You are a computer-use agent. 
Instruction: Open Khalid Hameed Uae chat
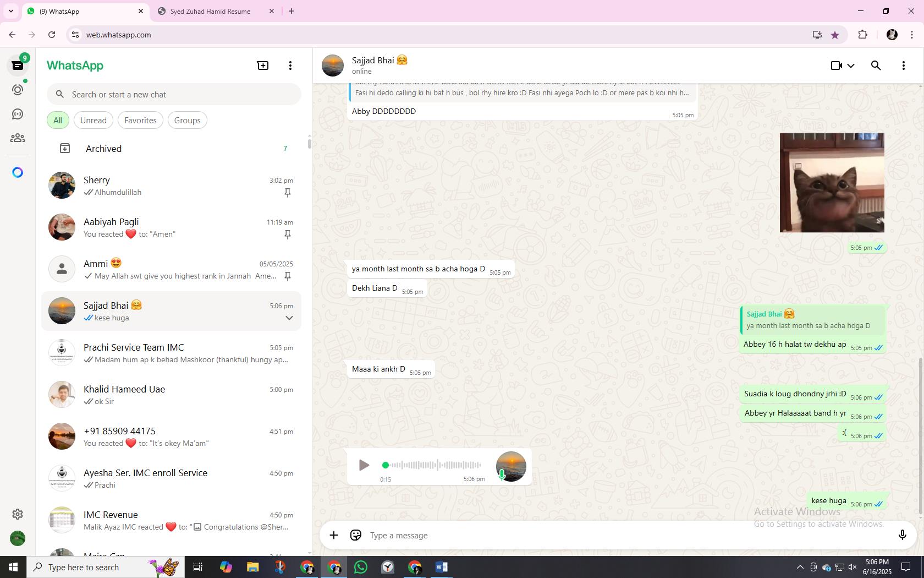(x=172, y=395)
